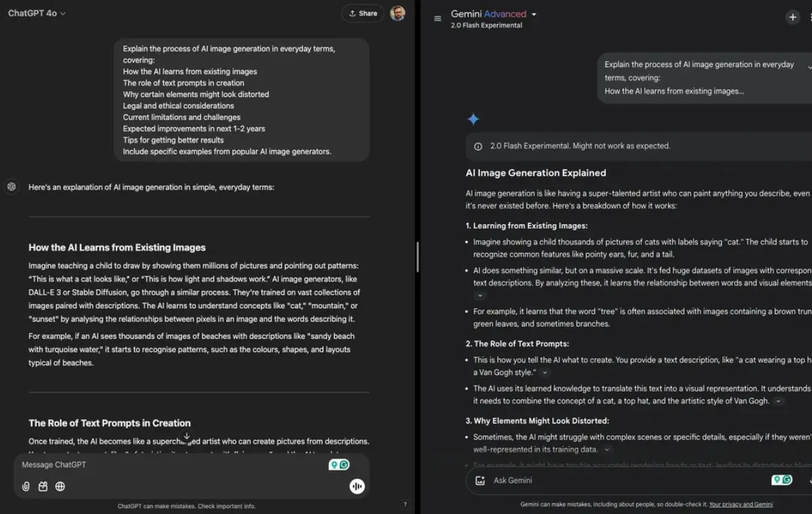Expand the collapsed Gemini user prompt
The width and height of the screenshot is (812, 514).
[809, 67]
